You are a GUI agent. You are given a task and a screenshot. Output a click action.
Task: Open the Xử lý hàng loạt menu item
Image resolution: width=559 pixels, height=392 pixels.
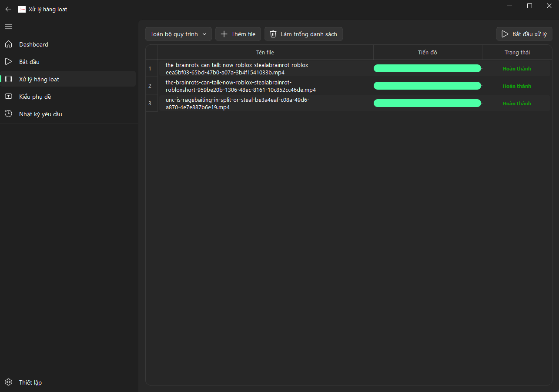click(x=39, y=79)
